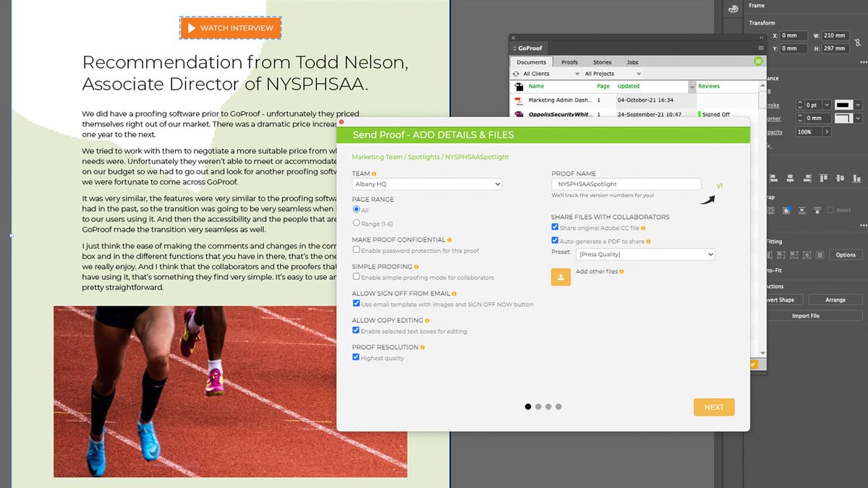Viewport: 868px width, 488px height.
Task: Select wrap around object shape icon
Action: 786,210
